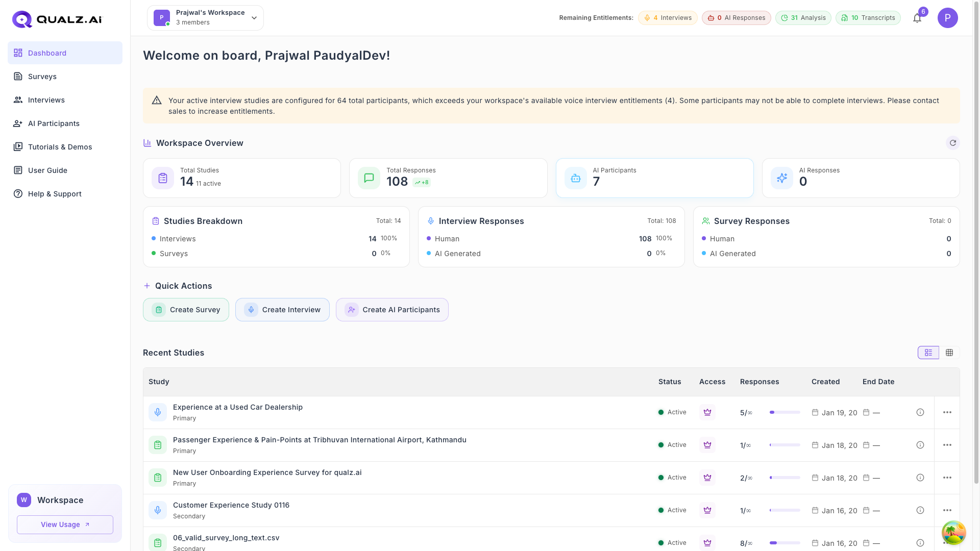Open the ellipsis menu for Customer Experience Study 0116
Viewport: 980px width, 551px height.
click(x=947, y=510)
